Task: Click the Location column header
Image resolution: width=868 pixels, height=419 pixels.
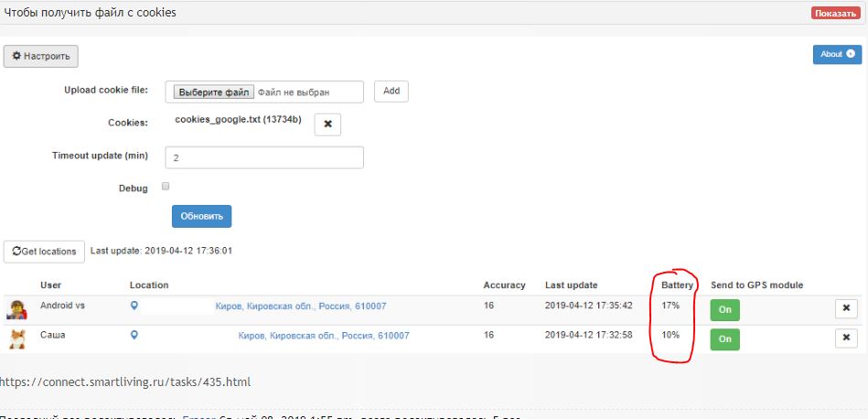Action: 149,285
